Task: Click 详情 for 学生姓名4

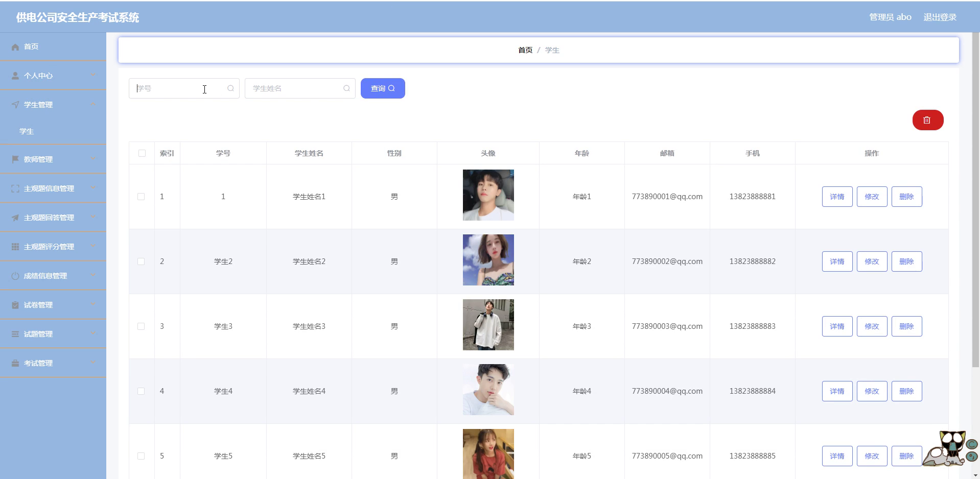Action: 837,391
